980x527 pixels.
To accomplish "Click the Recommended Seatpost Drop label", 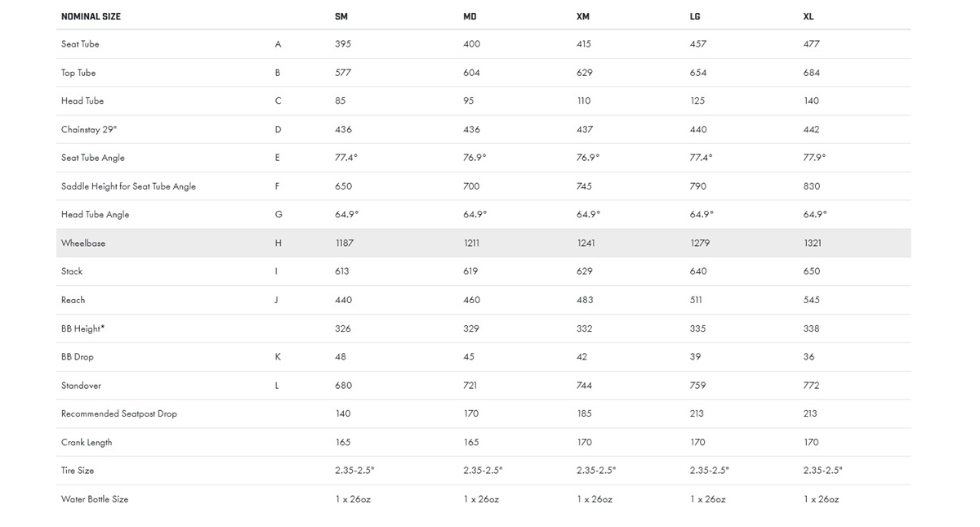I will [119, 413].
